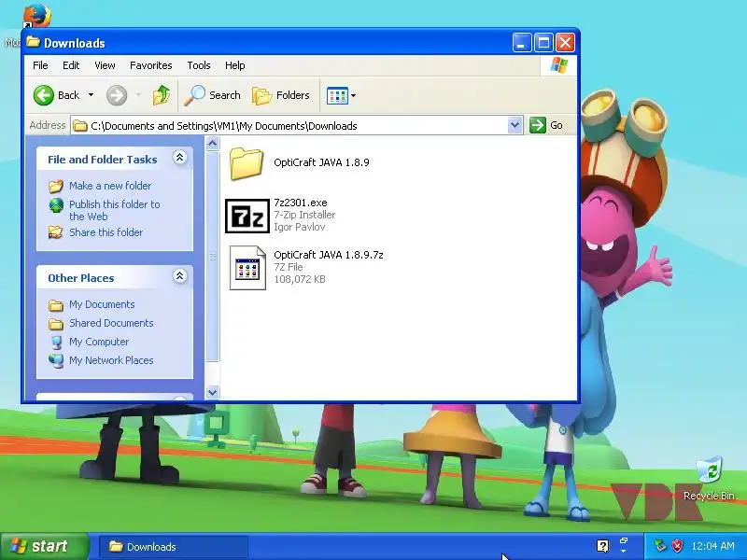Click the My Network Places icon
This screenshot has width=747, height=560.
56,360
